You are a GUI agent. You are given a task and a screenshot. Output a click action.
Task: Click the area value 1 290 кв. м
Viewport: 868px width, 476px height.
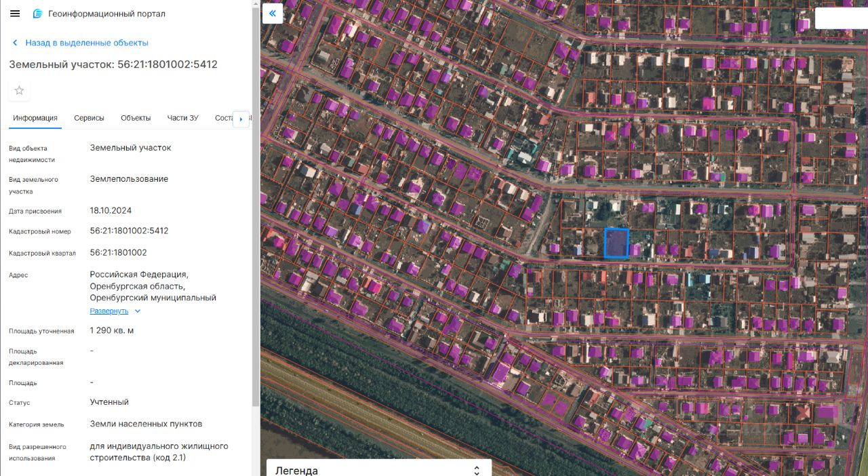(112, 331)
